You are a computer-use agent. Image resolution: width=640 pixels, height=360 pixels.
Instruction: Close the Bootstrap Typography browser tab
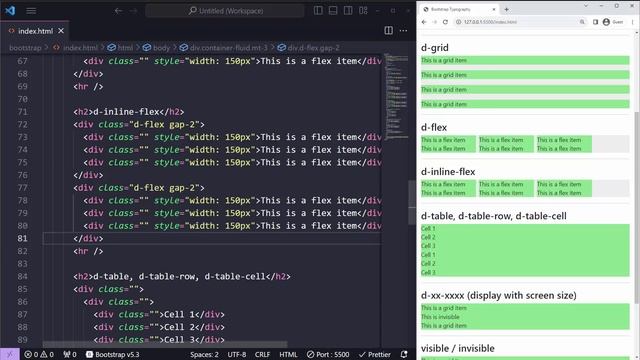click(494, 9)
